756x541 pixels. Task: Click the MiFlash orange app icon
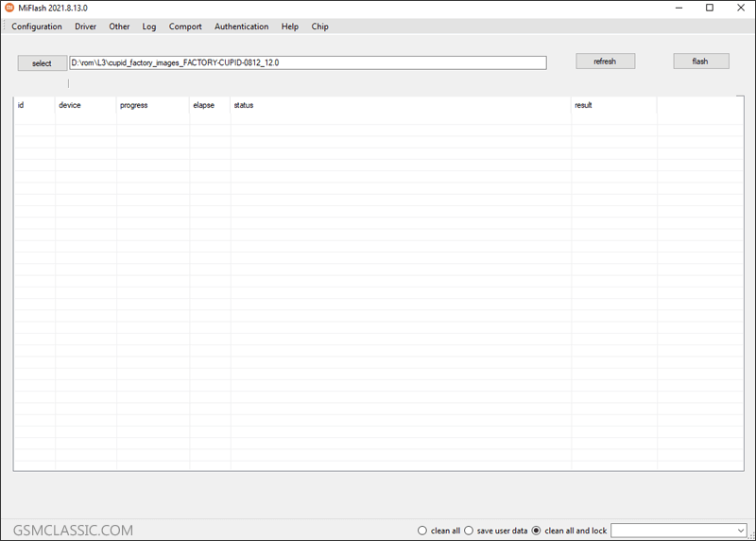pos(9,8)
